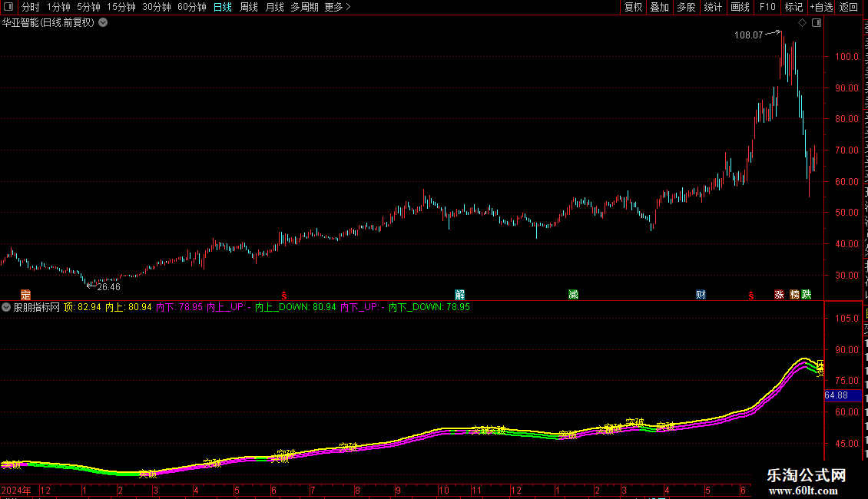The image size is (868, 499).
Task: Click the 定 event marker icon
Action: (x=25, y=295)
